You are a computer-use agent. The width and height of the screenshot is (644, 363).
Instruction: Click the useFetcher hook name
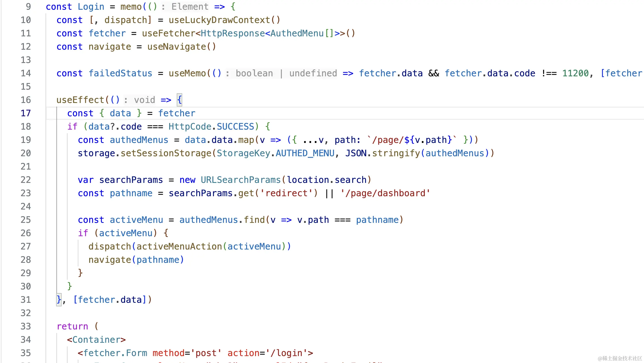tap(168, 33)
